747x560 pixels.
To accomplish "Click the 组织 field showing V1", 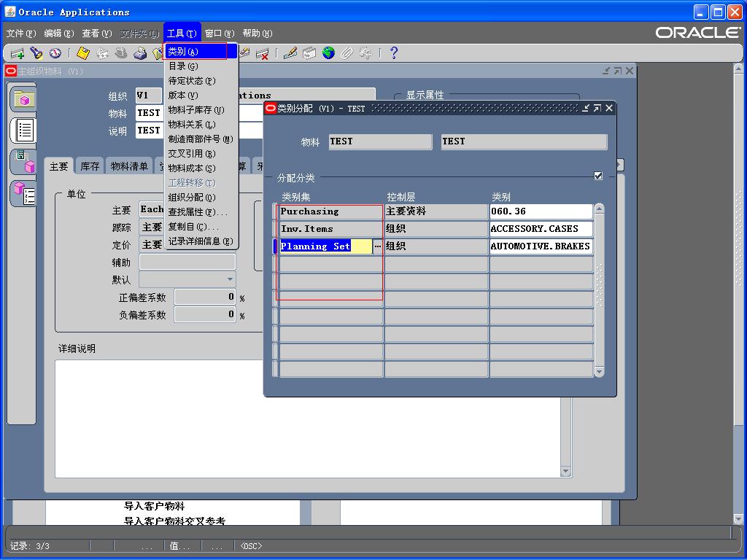I will (x=148, y=96).
